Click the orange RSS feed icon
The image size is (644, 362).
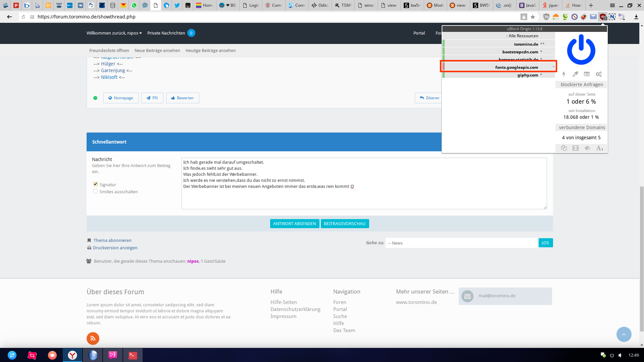(93, 339)
